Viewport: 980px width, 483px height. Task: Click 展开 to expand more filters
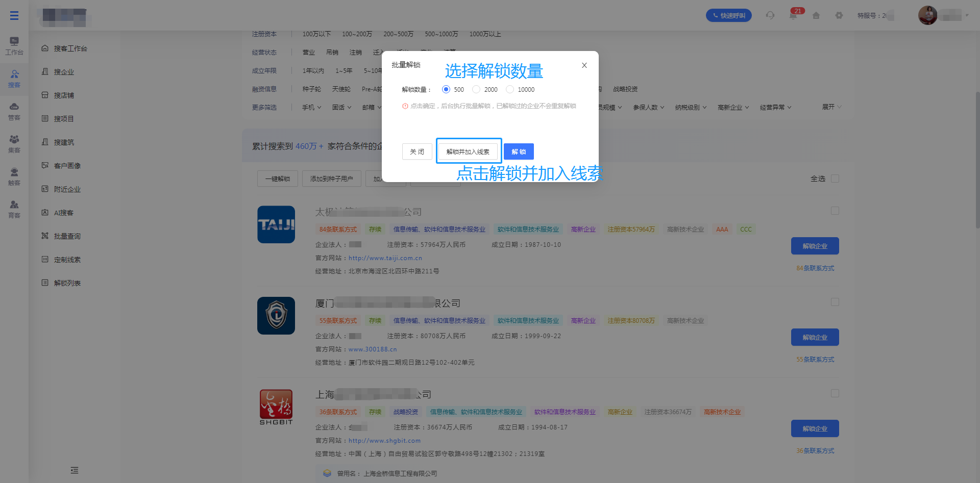coord(831,107)
